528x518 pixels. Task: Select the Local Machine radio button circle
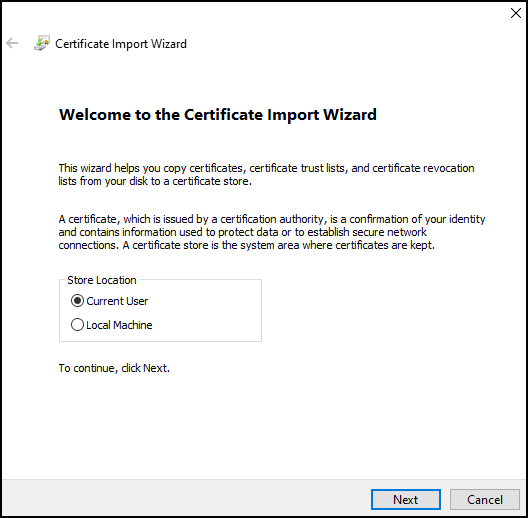[x=77, y=325]
